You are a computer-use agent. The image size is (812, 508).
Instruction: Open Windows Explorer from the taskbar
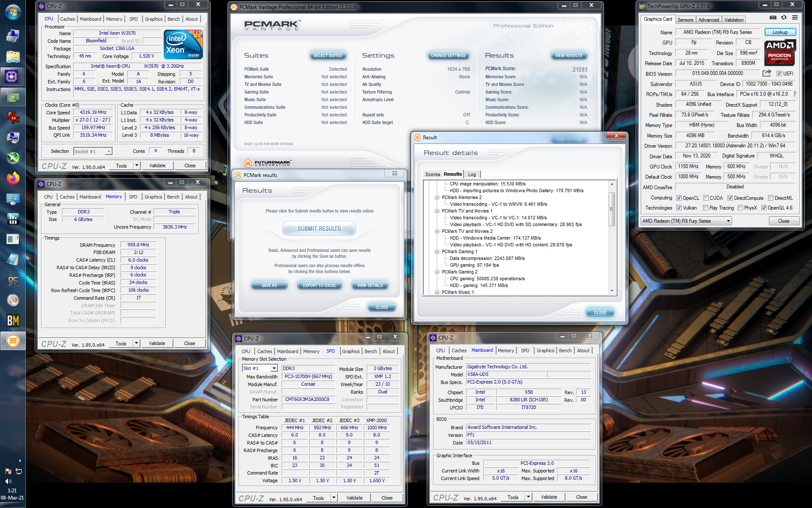coord(13,56)
